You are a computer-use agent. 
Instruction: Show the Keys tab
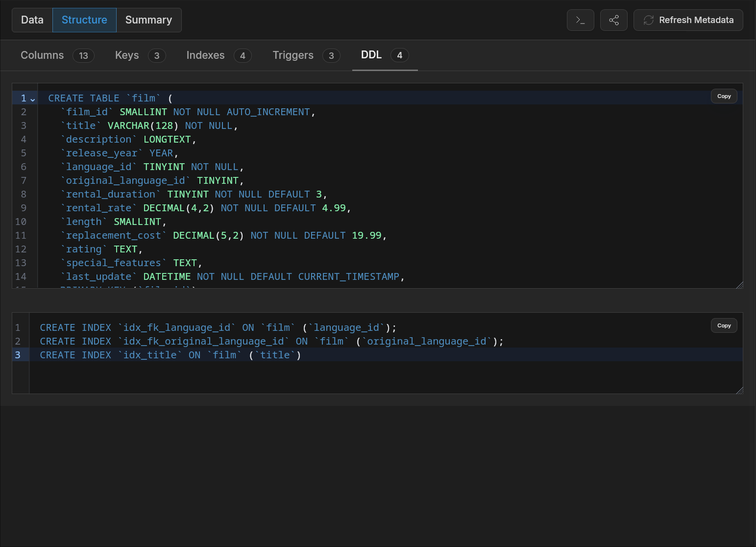140,55
